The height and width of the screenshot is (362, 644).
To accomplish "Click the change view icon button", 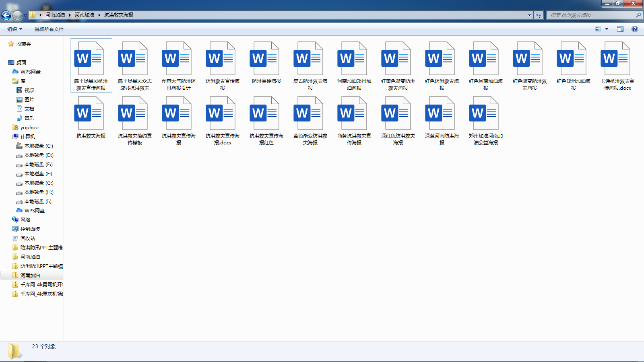I will pos(598,29).
